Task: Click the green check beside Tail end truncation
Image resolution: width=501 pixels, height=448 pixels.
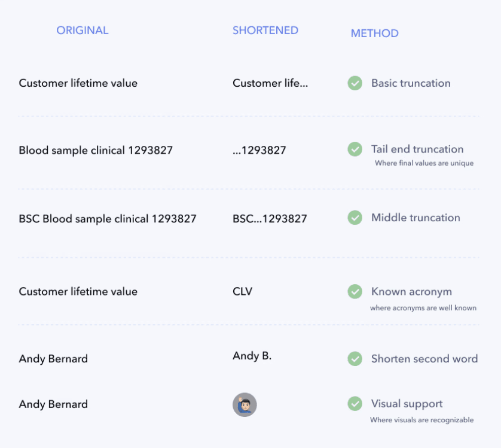Action: (x=355, y=149)
